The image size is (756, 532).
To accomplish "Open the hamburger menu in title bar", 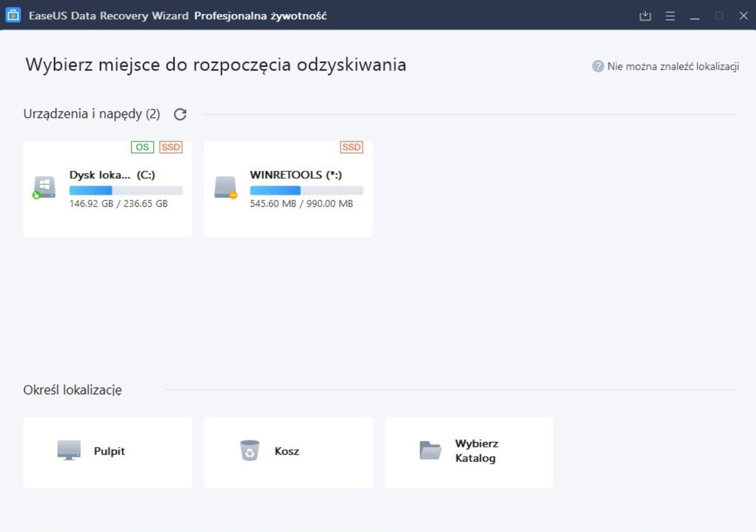I will tap(670, 16).
